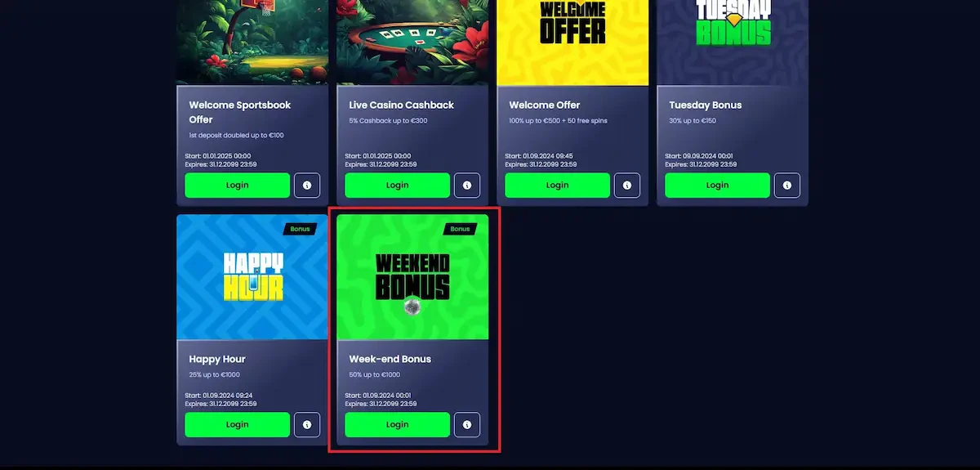Click the Welcome Offer yellow banner
The width and height of the screenshot is (980, 470).
[x=572, y=43]
